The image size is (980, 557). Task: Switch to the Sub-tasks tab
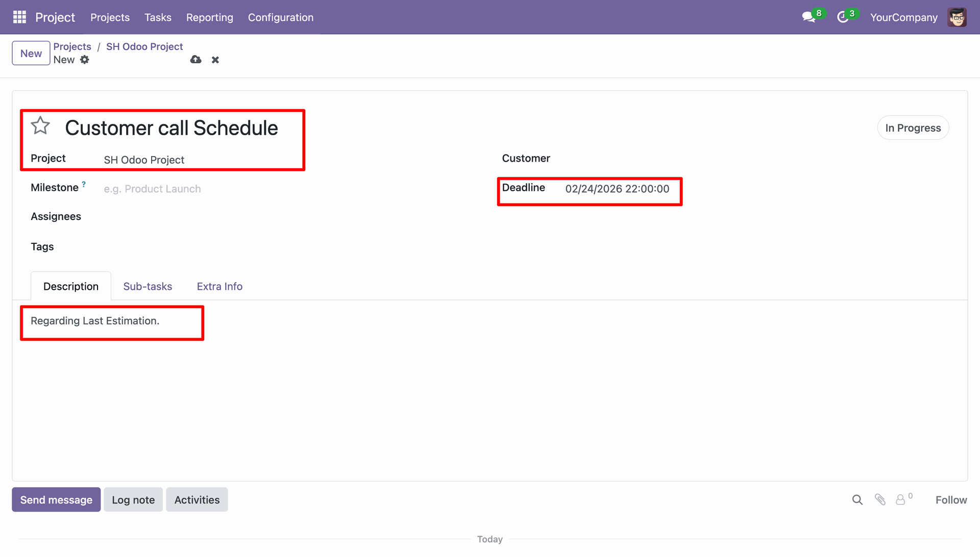pos(148,286)
